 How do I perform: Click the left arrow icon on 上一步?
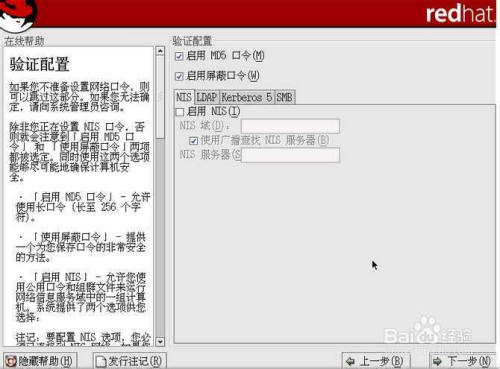coord(350,361)
